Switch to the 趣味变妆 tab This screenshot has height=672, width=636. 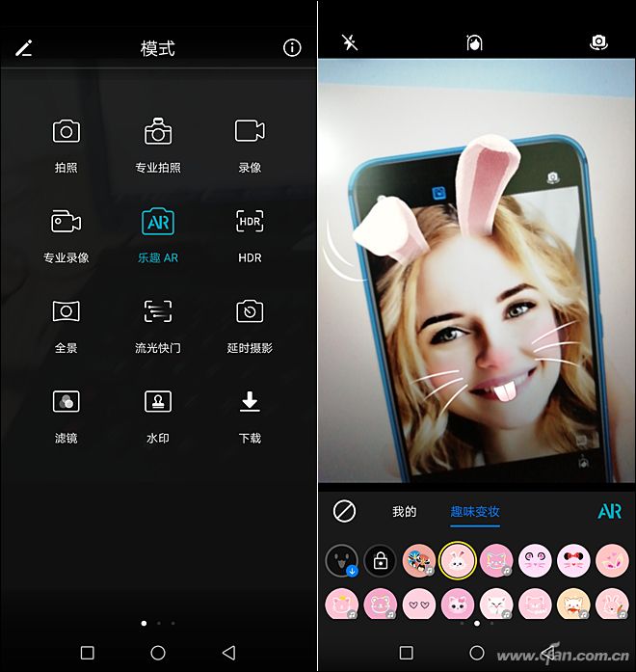coord(475,512)
